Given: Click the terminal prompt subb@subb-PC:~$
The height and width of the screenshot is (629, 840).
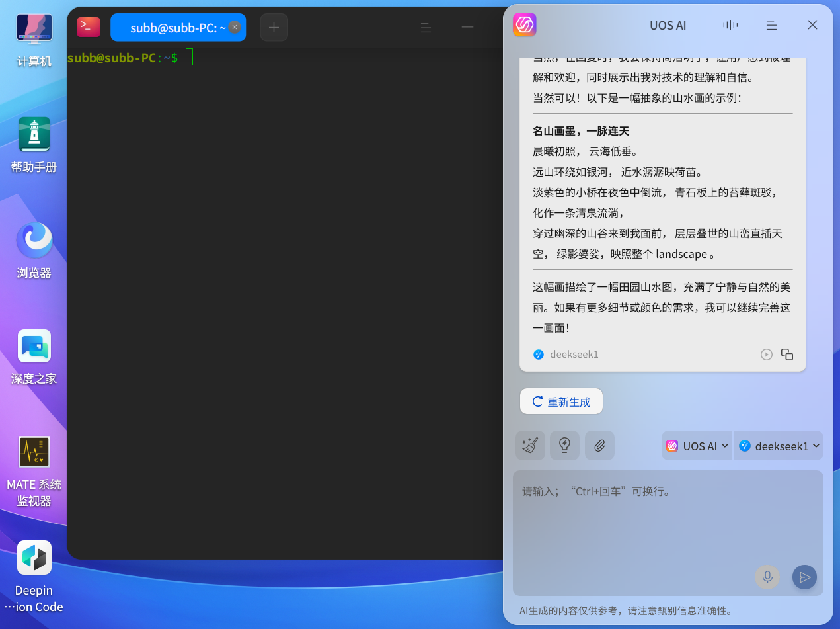Looking at the screenshot, I should [122, 58].
